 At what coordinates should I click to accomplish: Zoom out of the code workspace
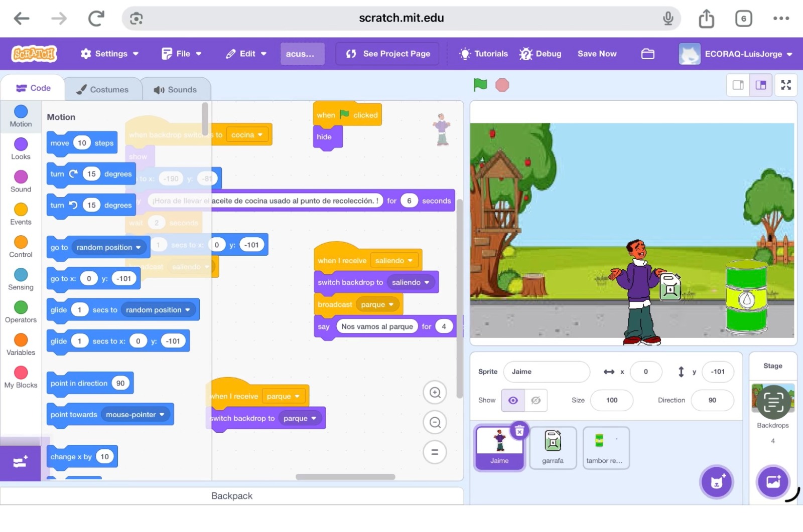point(435,423)
